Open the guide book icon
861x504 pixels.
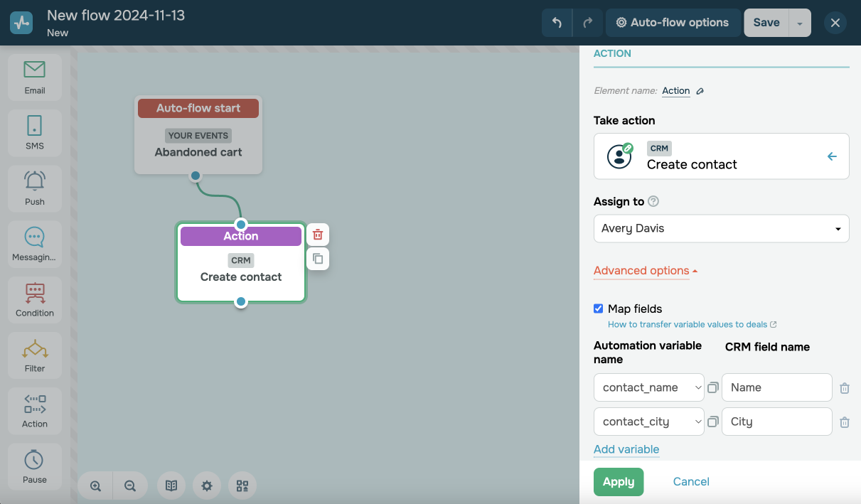pos(171,486)
